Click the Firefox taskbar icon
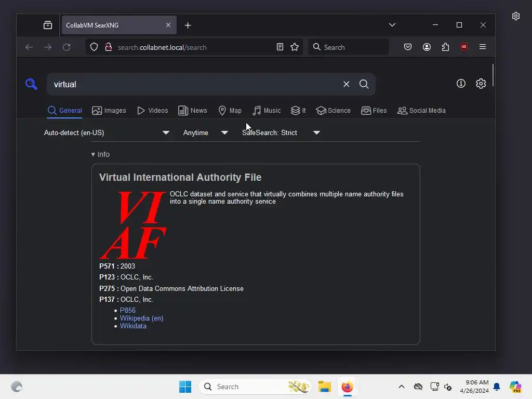Image resolution: width=532 pixels, height=399 pixels. (x=347, y=387)
